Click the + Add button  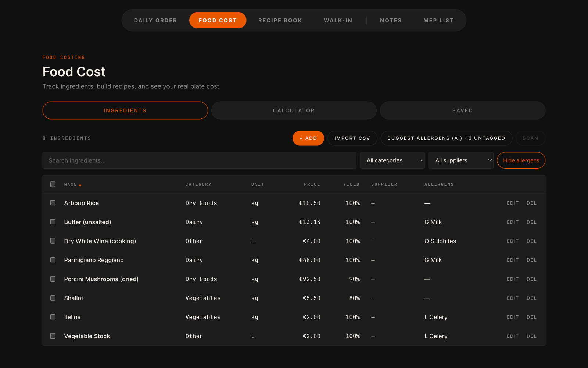tap(308, 138)
